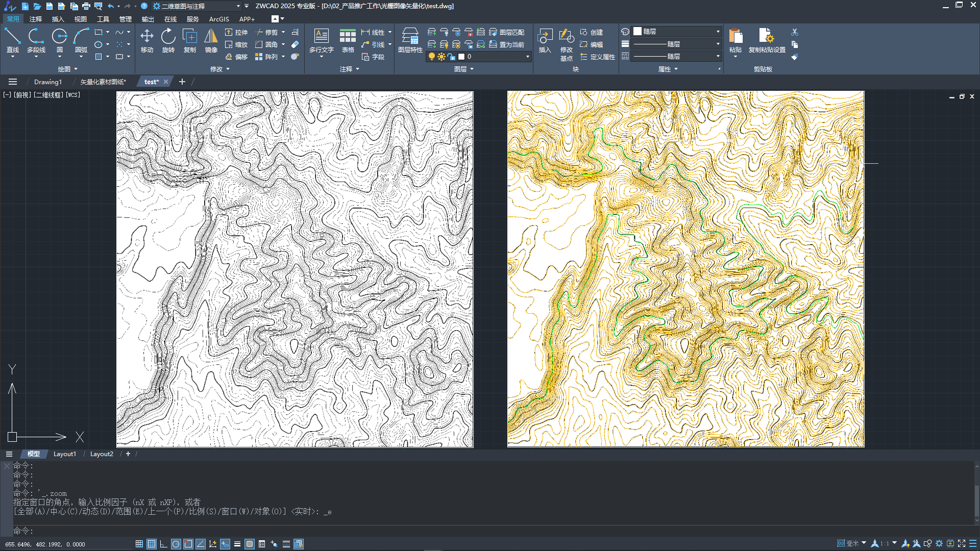Expand the 绘图 (Draw) panel
The height and width of the screenshot is (551, 980).
(67, 69)
